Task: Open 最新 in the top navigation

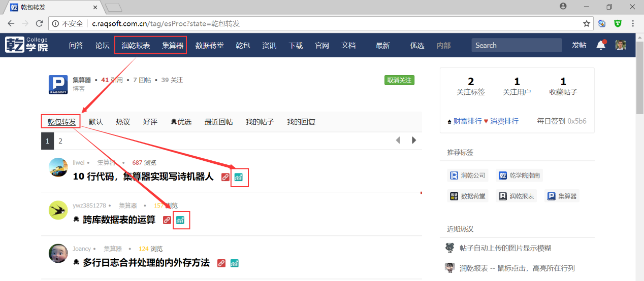Action: tap(382, 45)
